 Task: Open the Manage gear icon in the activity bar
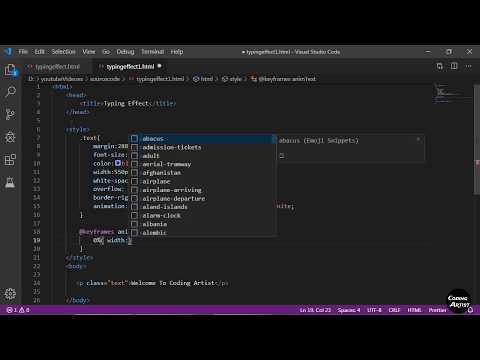click(10, 293)
